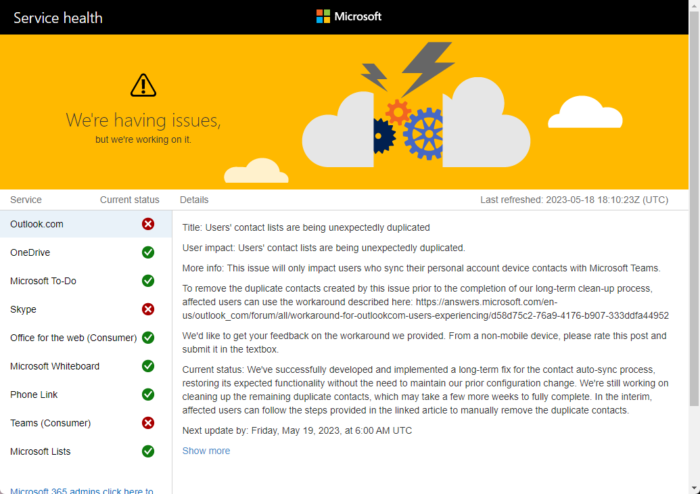This screenshot has height=494, width=700.
Task: Click green status icon for Microsoft To-Do
Action: point(148,281)
